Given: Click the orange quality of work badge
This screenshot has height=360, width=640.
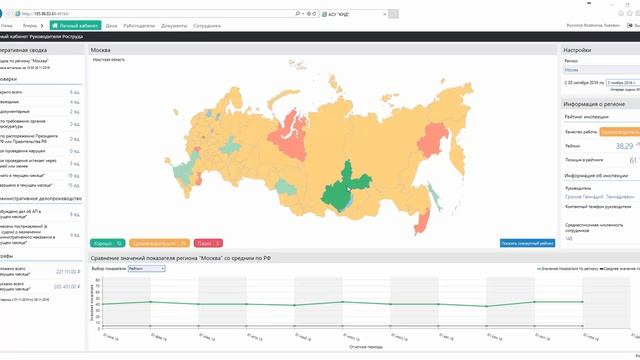Looking at the screenshot, I should point(620,132).
